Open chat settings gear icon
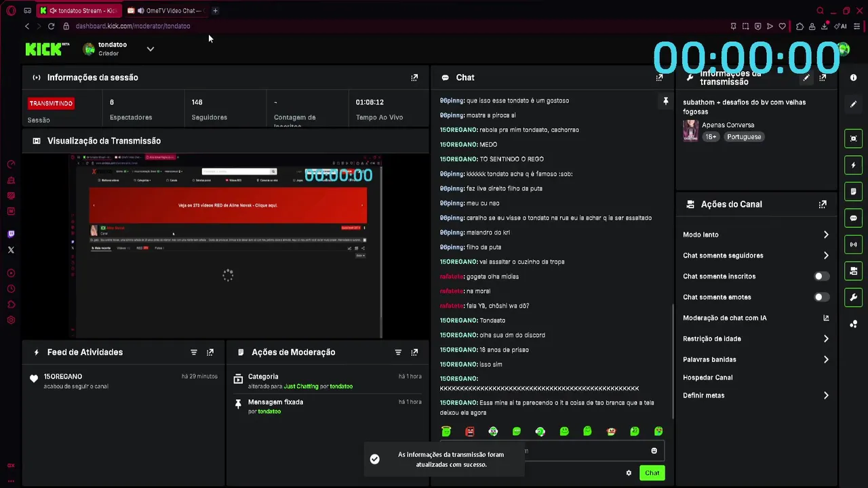868x488 pixels. (x=629, y=473)
